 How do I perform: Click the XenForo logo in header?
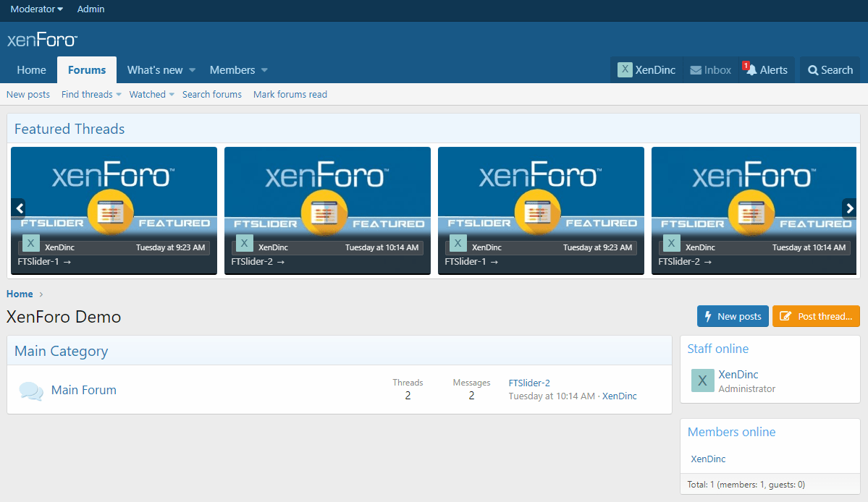click(42, 40)
